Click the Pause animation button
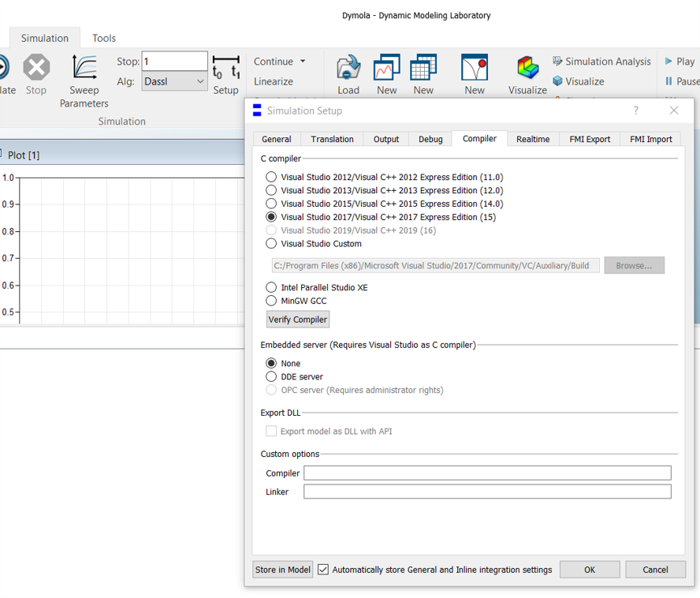 (682, 81)
